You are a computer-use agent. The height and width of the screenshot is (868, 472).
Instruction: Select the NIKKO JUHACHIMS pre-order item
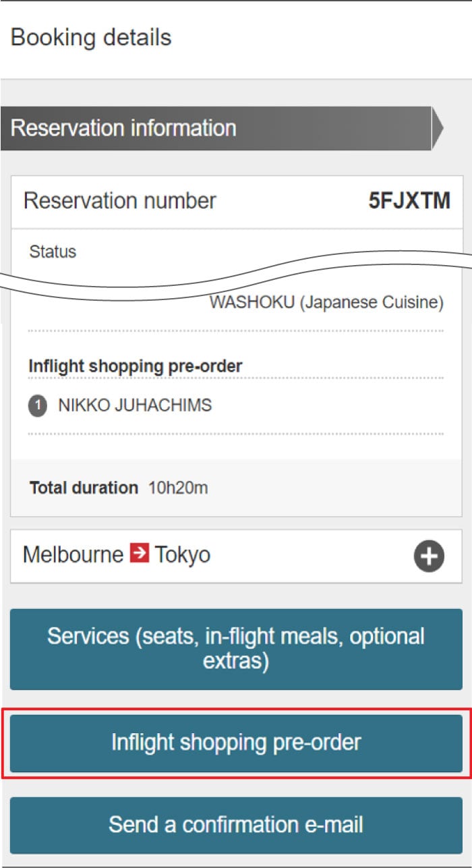pos(135,405)
